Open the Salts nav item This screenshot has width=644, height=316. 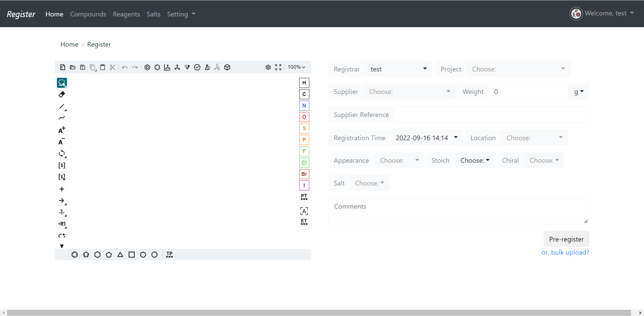point(153,14)
